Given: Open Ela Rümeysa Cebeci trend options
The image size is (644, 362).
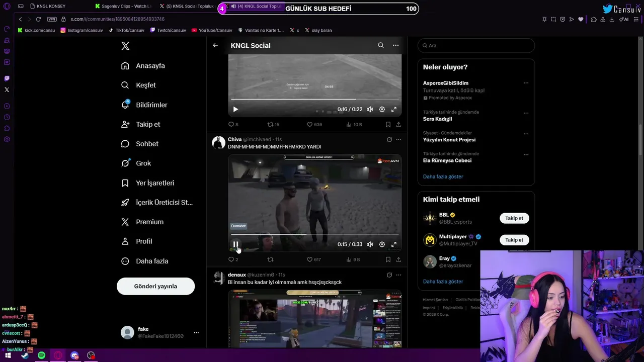Looking at the screenshot, I should click(526, 155).
